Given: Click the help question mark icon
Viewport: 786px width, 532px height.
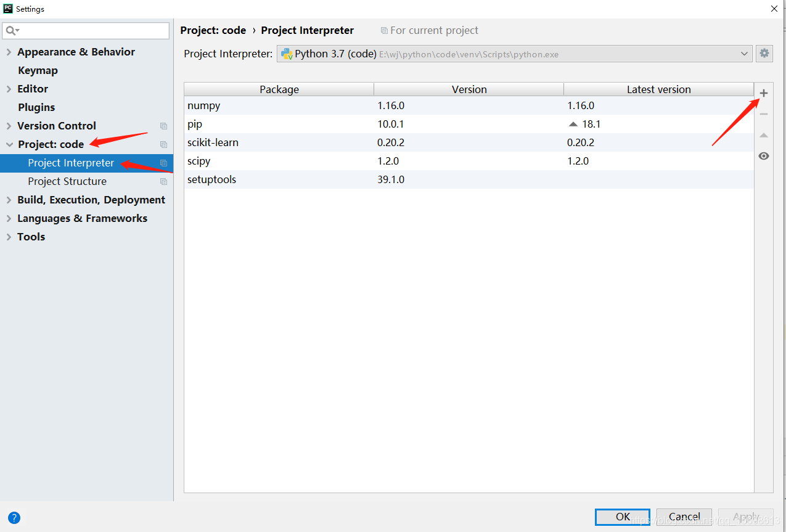Looking at the screenshot, I should [14, 517].
